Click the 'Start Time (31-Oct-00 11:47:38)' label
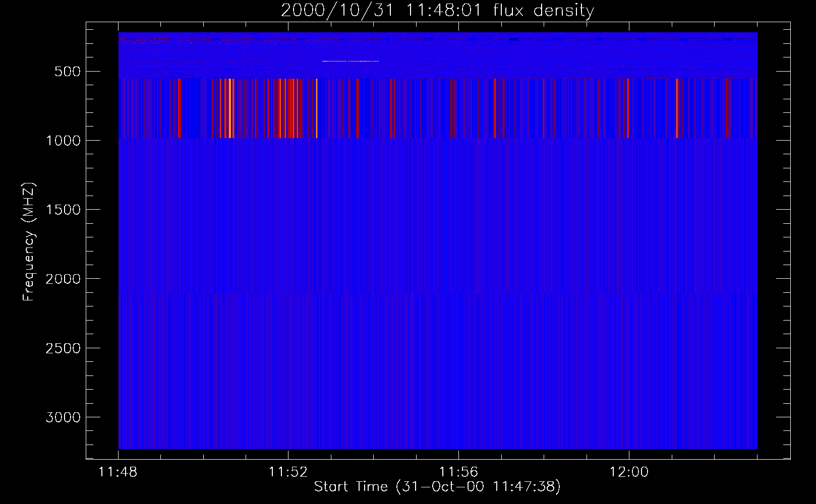This screenshot has height=504, width=816. 437,487
